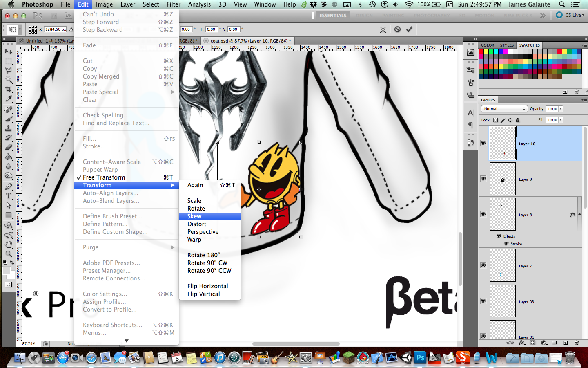588x368 pixels.
Task: Commit the transform with the checkmark
Action: click(409, 29)
